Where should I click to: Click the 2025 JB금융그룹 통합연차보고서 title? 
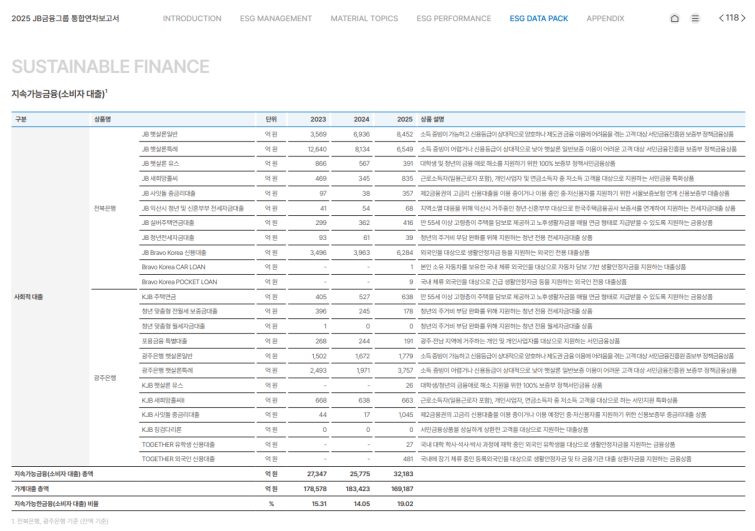pos(65,18)
